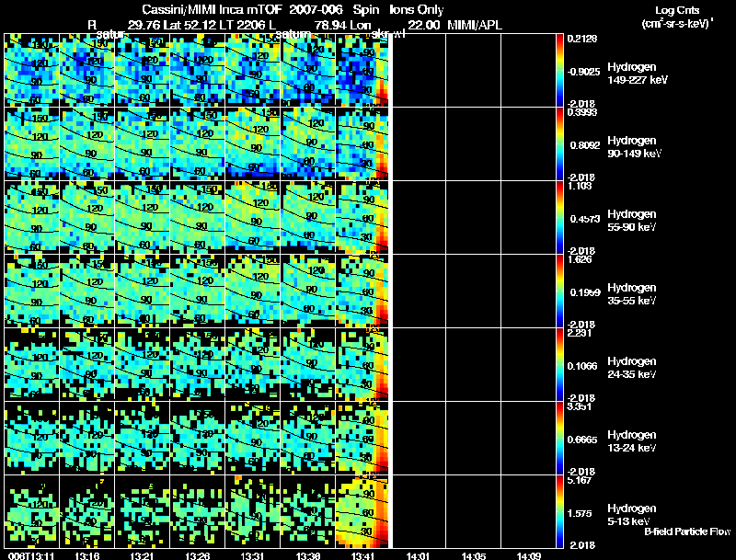Click the 13:21 image in the 55-90 keV row
The width and height of the screenshot is (736, 560).
point(143,218)
